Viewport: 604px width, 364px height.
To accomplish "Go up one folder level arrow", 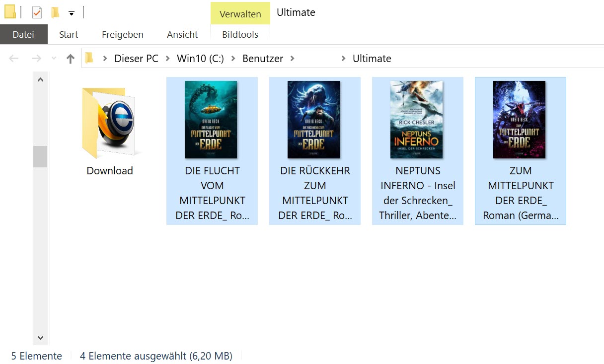I will point(71,59).
